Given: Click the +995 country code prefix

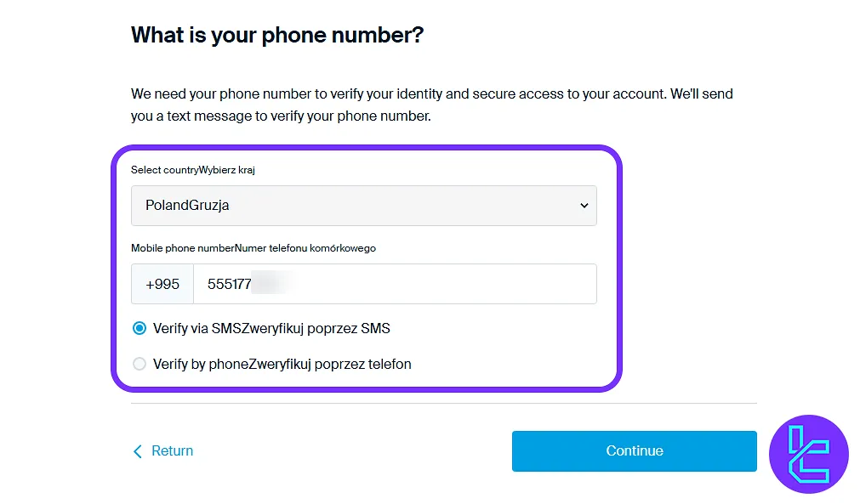Looking at the screenshot, I should [162, 284].
